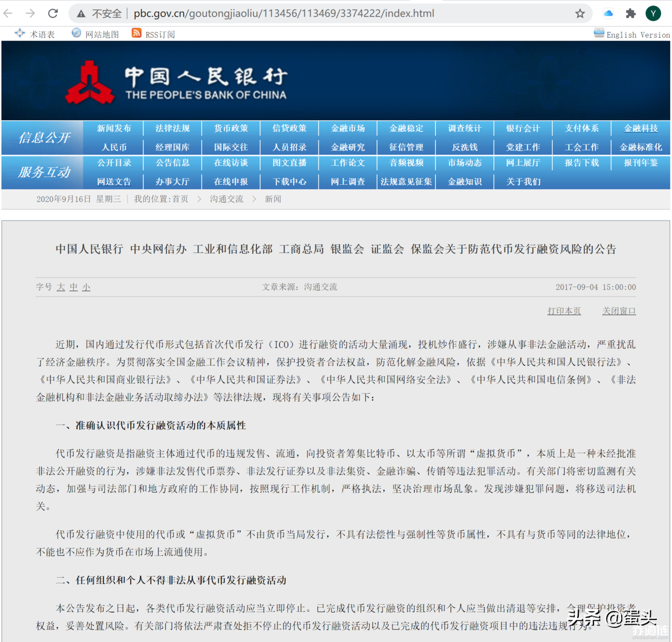Open 在线申报 menu item
Viewport: 672px width, 642px height.
pos(231,182)
